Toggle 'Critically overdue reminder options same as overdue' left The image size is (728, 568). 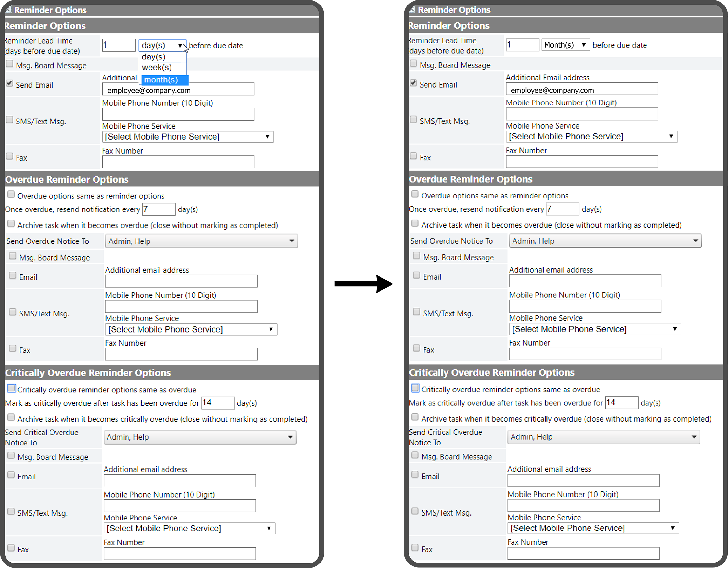tap(11, 388)
